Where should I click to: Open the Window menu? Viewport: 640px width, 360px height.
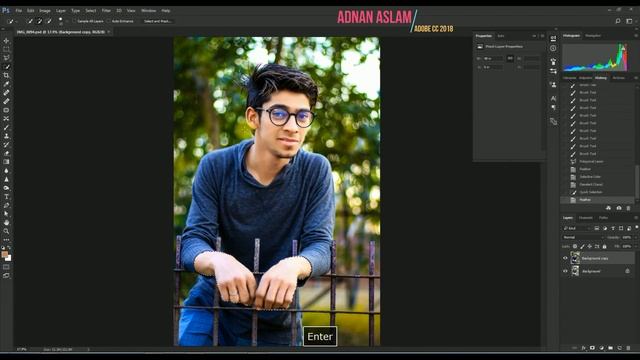[x=149, y=11]
